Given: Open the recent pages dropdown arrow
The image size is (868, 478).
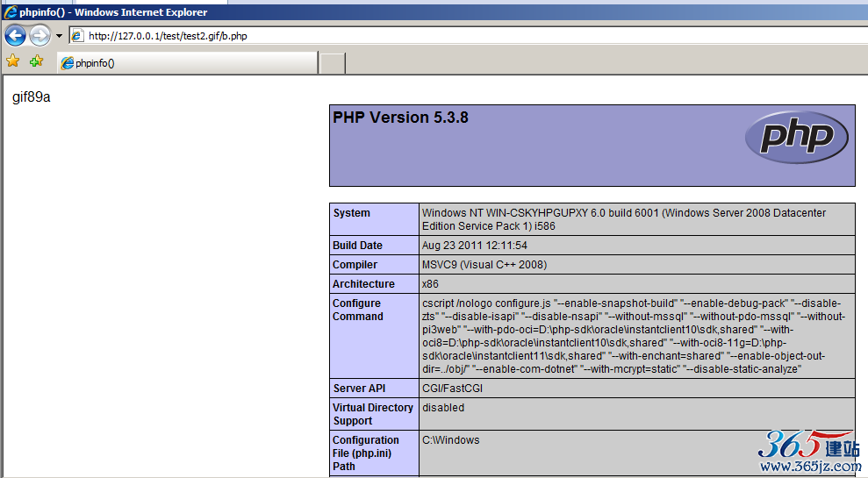Looking at the screenshot, I should (59, 37).
